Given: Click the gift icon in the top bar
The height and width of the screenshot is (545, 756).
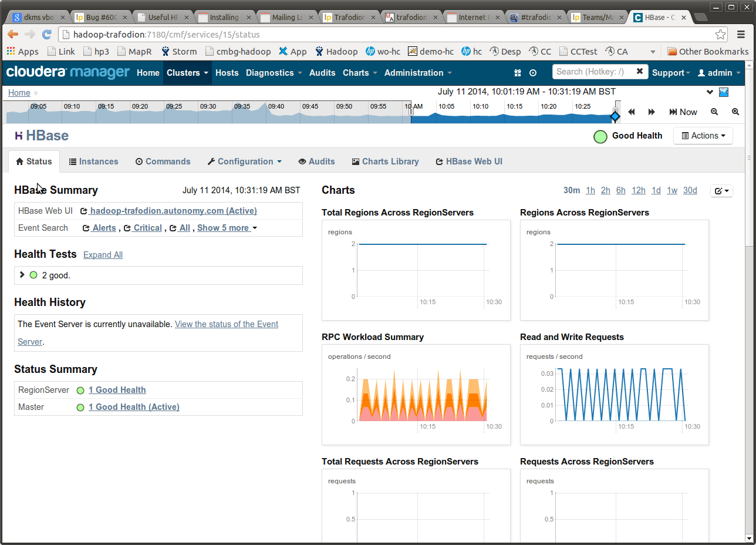Looking at the screenshot, I should pyautogui.click(x=517, y=73).
